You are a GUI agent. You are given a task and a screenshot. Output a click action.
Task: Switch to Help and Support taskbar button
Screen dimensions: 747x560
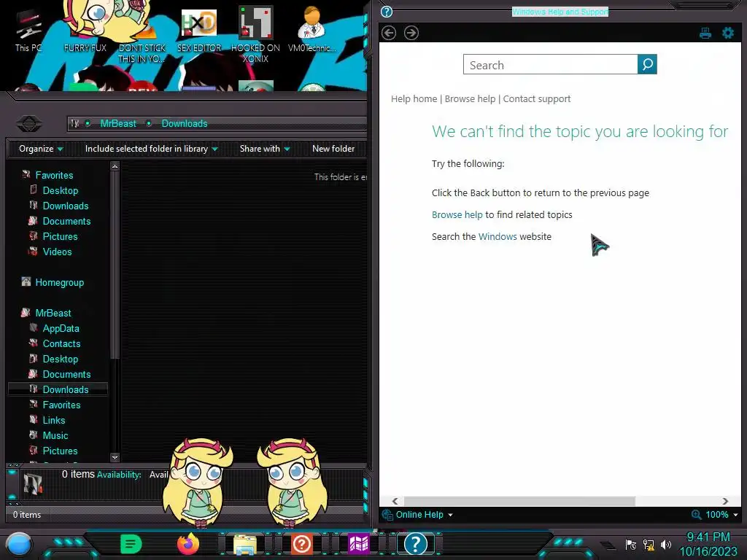(415, 543)
